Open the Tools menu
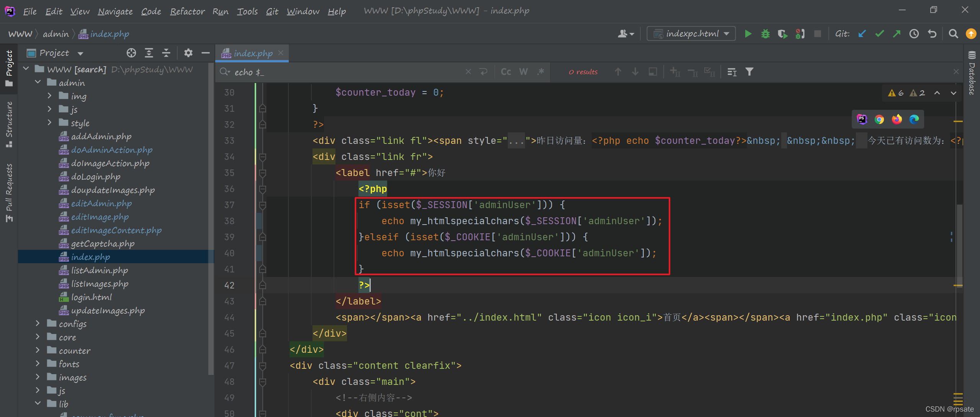 click(247, 11)
